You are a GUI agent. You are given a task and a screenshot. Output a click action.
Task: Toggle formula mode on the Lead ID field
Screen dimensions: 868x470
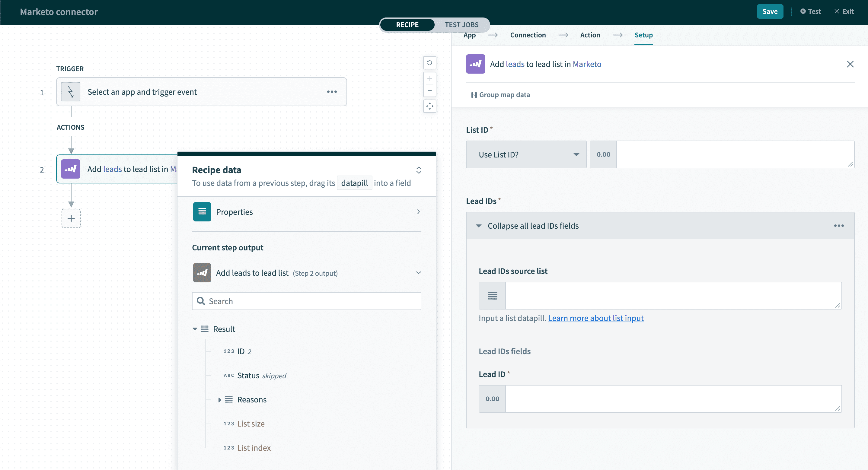[x=492, y=399]
